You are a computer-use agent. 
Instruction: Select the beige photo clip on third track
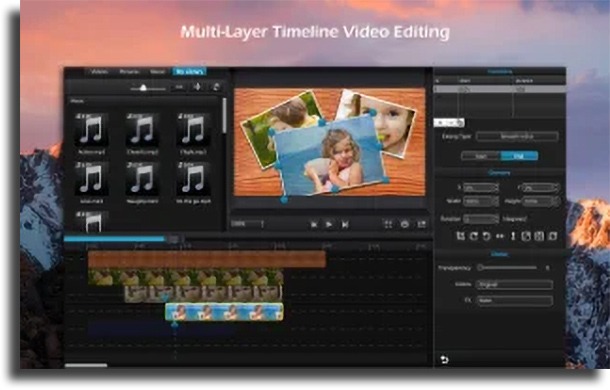[203, 294]
